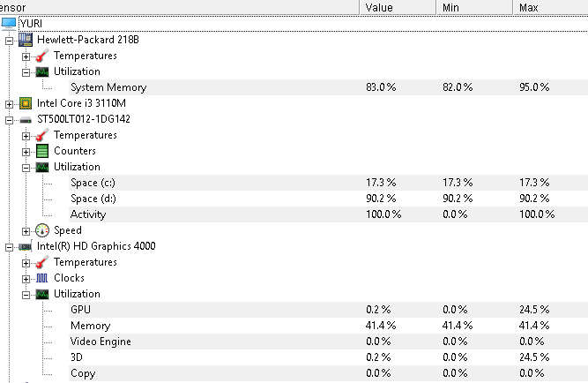
Task: Select the System Memory row
Action: click(x=329, y=87)
